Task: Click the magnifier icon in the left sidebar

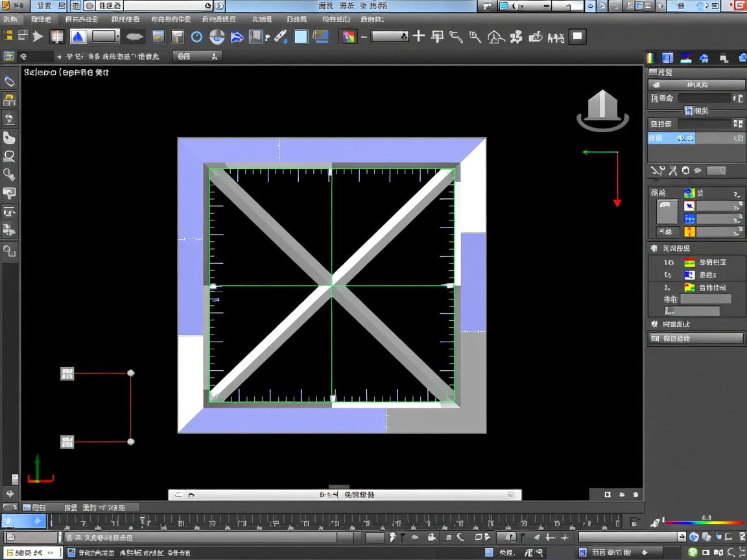Action: (9, 156)
